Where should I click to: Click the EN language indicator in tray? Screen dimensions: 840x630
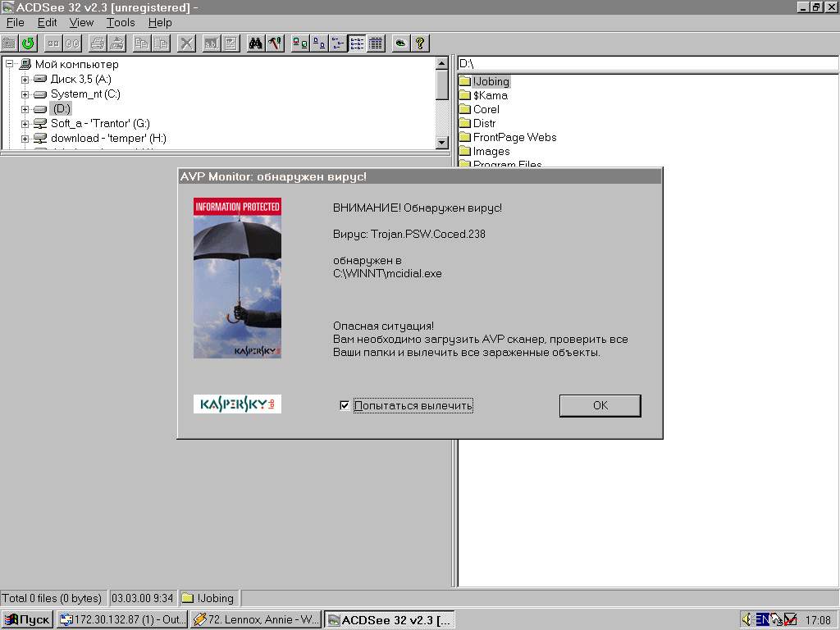762,620
